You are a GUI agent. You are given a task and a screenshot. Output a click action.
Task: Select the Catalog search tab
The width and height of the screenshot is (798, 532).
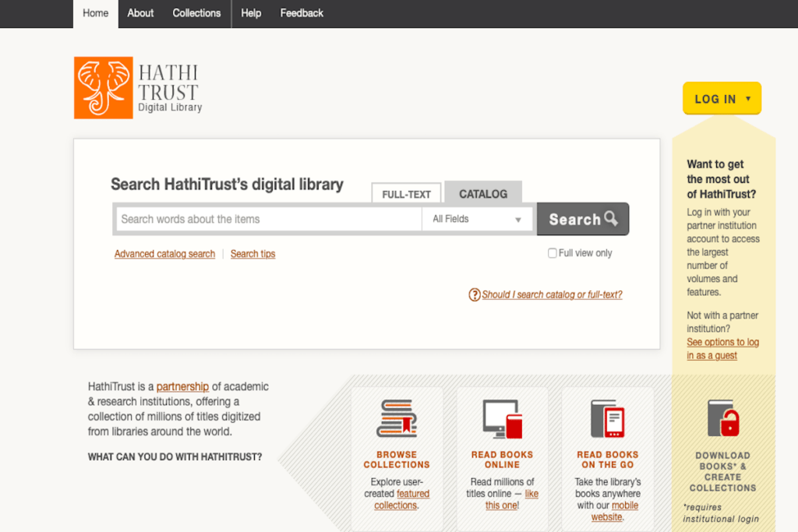coord(482,194)
